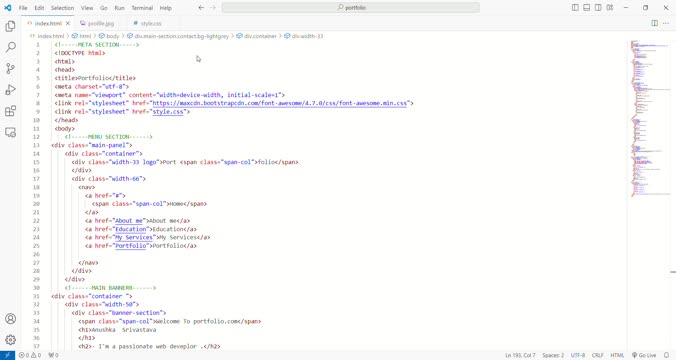Open the Help menu
Viewport: 676px width, 360px height.
(166, 8)
